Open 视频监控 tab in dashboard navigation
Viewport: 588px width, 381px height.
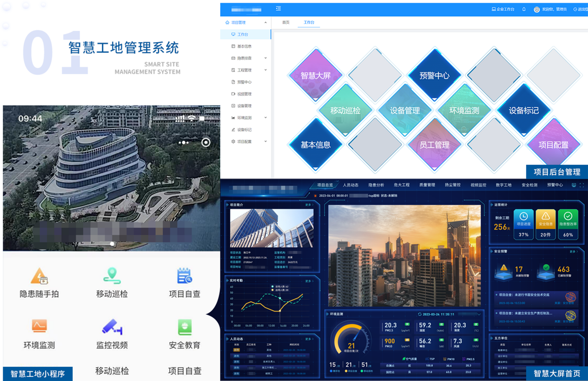click(x=478, y=185)
